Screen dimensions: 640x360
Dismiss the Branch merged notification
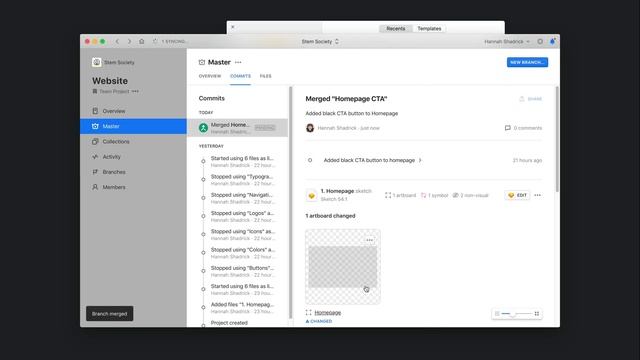point(109,313)
